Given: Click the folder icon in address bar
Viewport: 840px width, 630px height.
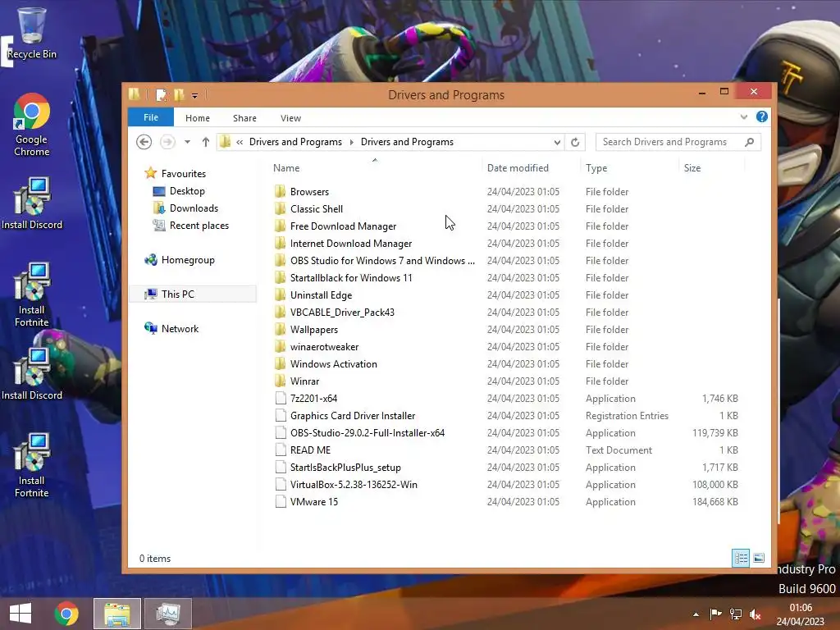Looking at the screenshot, I should point(225,142).
